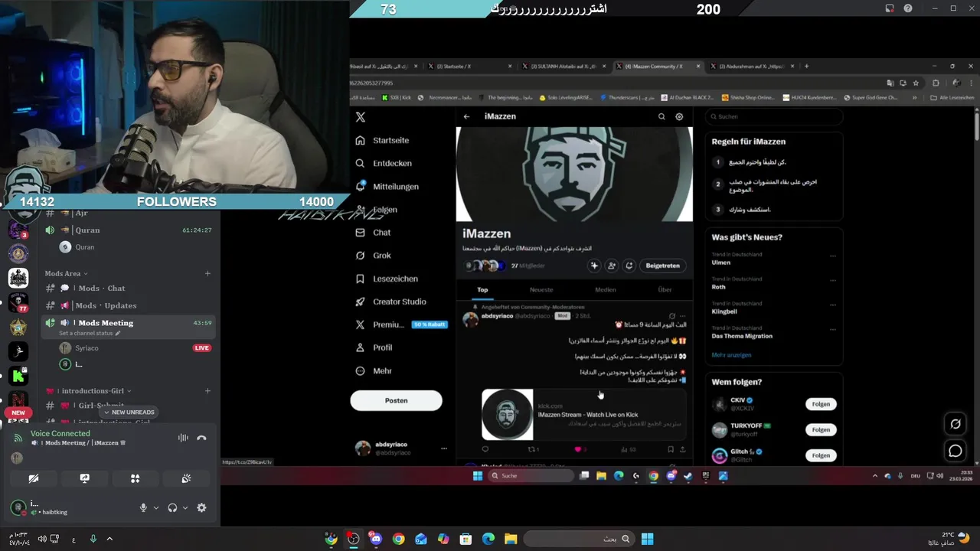
Task: Open more options for Ulmen trend
Action: point(833,256)
